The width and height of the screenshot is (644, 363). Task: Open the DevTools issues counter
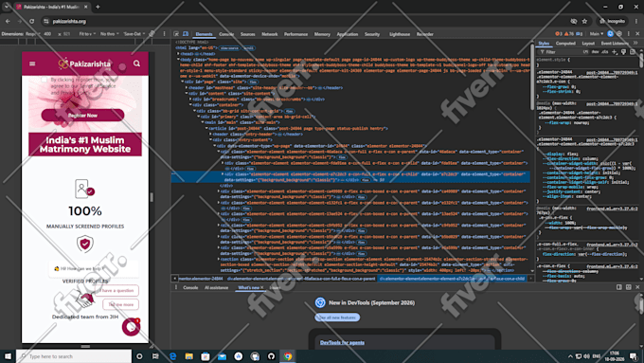[579, 34]
